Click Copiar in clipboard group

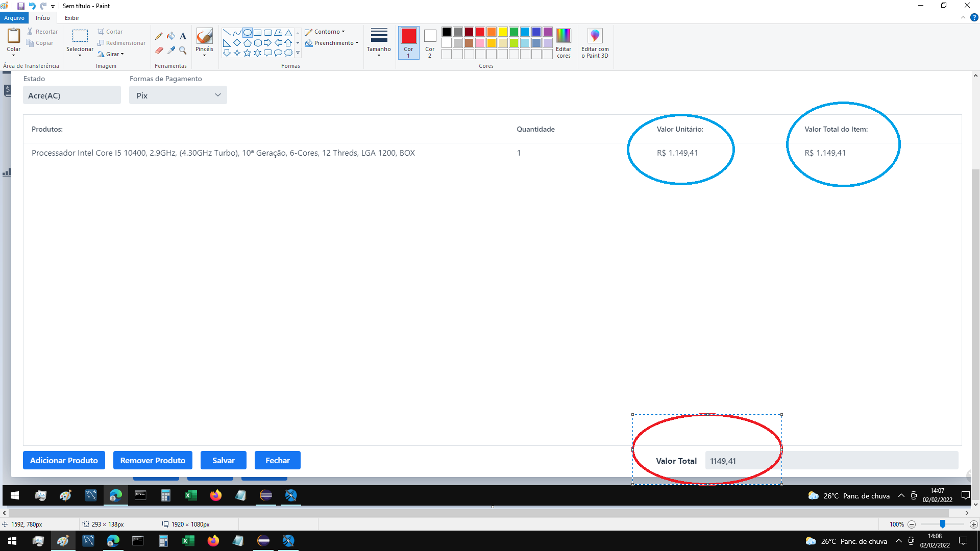(40, 43)
